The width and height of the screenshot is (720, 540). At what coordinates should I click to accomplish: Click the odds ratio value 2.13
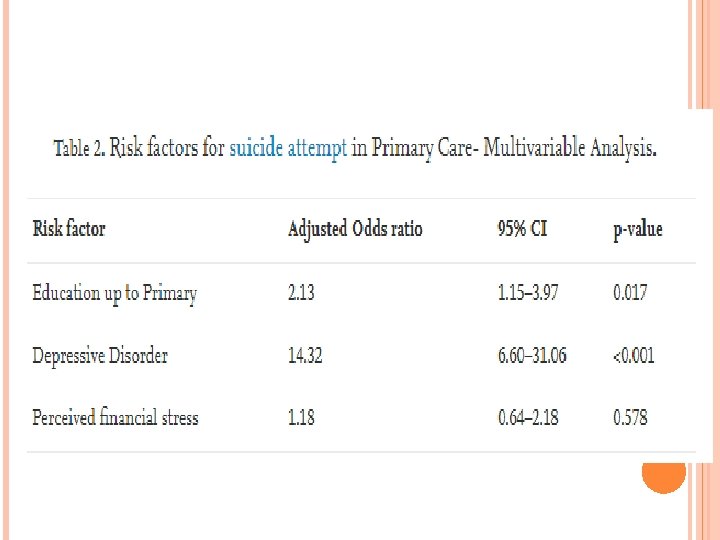301,293
